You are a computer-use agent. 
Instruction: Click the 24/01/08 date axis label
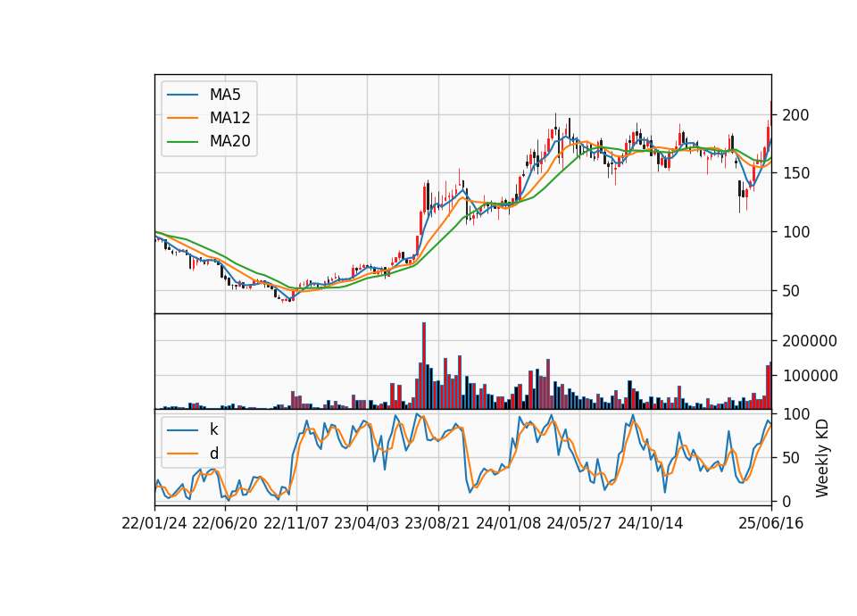tap(509, 523)
